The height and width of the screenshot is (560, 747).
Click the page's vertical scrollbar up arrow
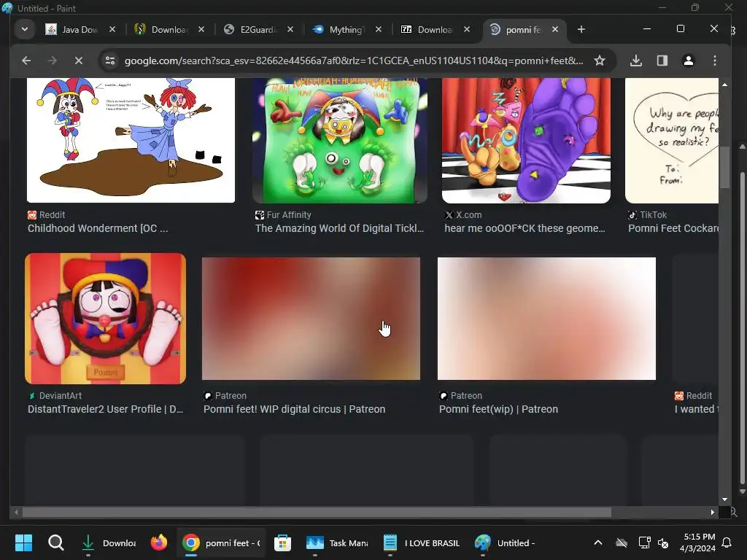pyautogui.click(x=724, y=85)
